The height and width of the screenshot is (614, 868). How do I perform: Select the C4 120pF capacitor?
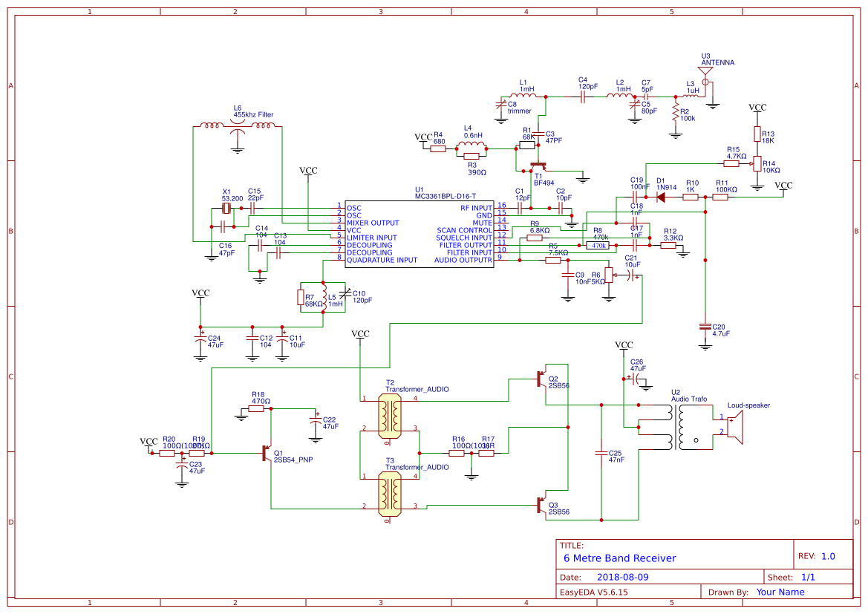[x=583, y=97]
